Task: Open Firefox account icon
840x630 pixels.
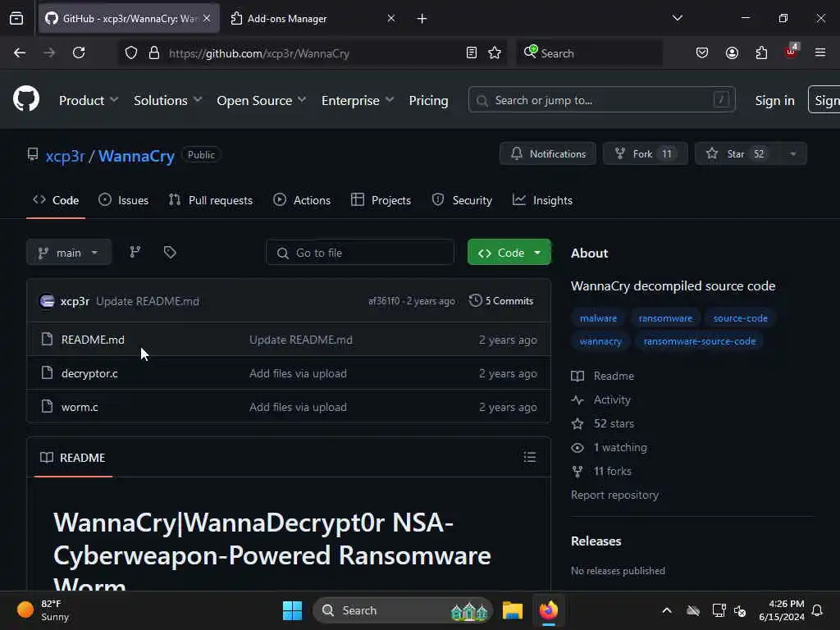Action: 732,53
